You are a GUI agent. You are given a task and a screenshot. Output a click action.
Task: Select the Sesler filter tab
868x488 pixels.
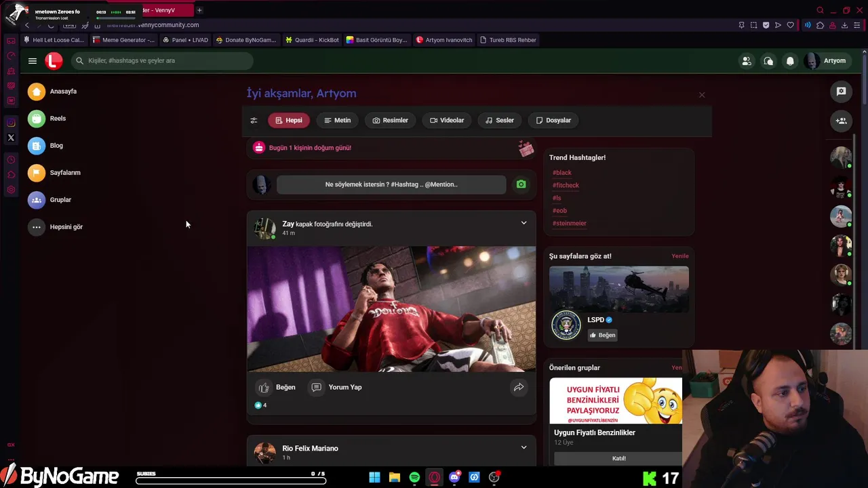coord(500,121)
